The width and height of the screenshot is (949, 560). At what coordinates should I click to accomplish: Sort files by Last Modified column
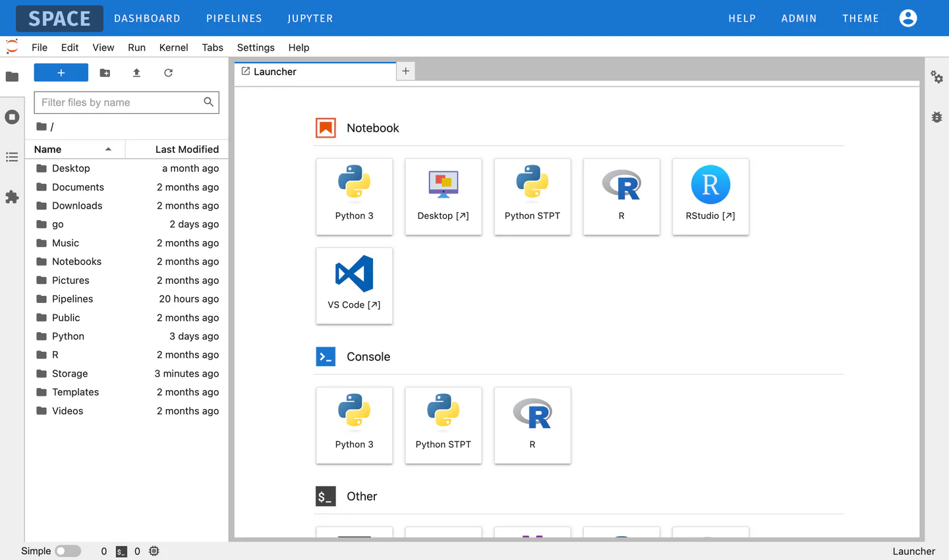[177, 150]
